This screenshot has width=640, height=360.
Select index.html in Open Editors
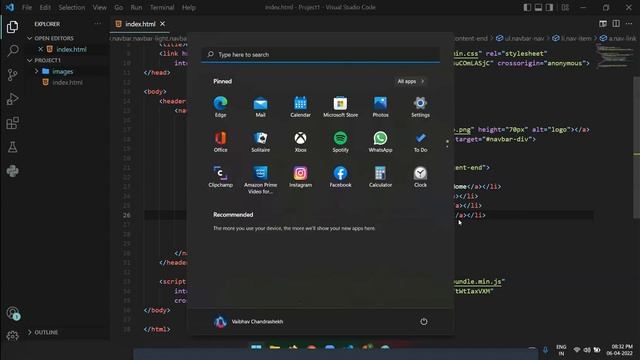pos(71,49)
